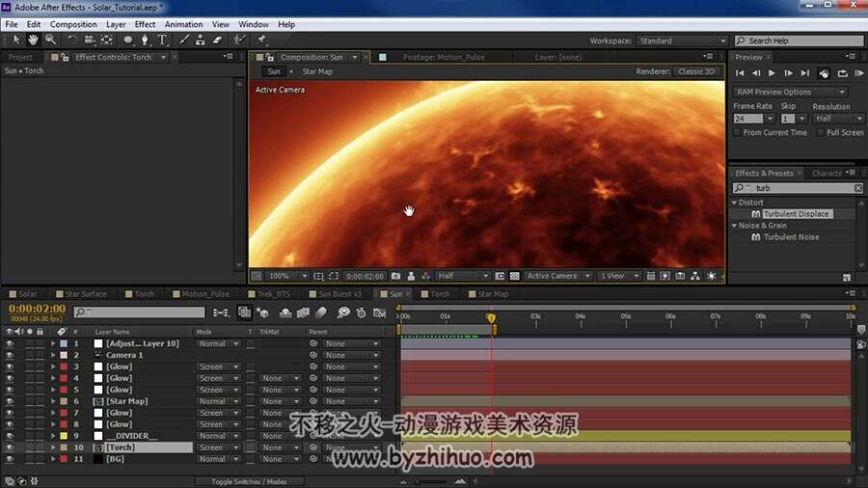Click the current timecode 0:00:02:00 display
Screen dimensions: 868x488
click(x=37, y=309)
